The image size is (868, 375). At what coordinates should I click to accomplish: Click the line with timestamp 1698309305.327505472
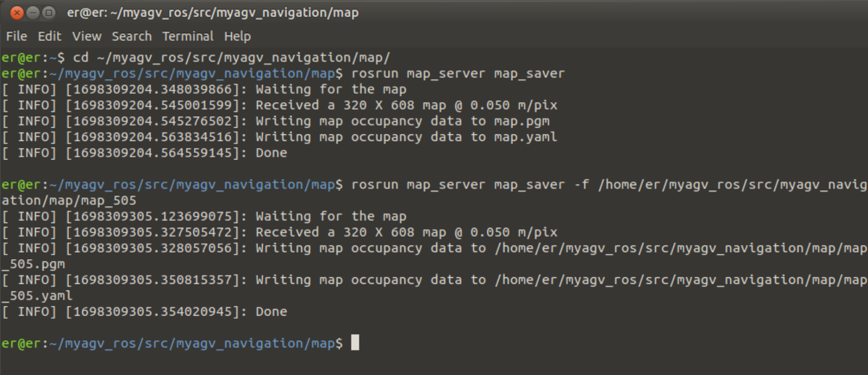click(279, 233)
